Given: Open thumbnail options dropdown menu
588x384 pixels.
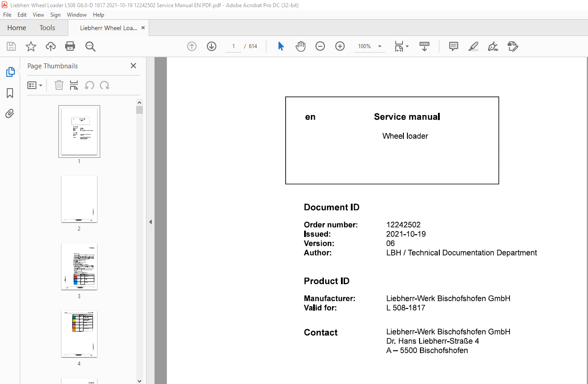Looking at the screenshot, I should tap(35, 85).
